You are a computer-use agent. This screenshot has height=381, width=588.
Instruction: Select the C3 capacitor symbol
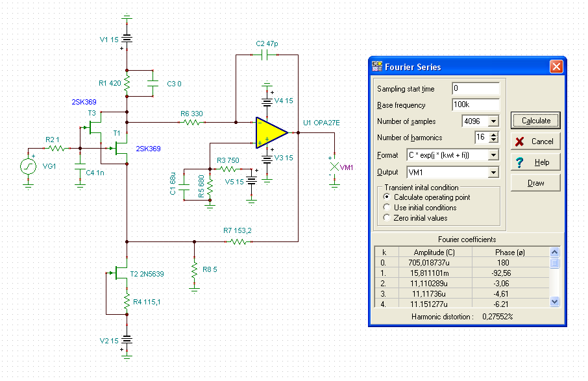pos(153,83)
